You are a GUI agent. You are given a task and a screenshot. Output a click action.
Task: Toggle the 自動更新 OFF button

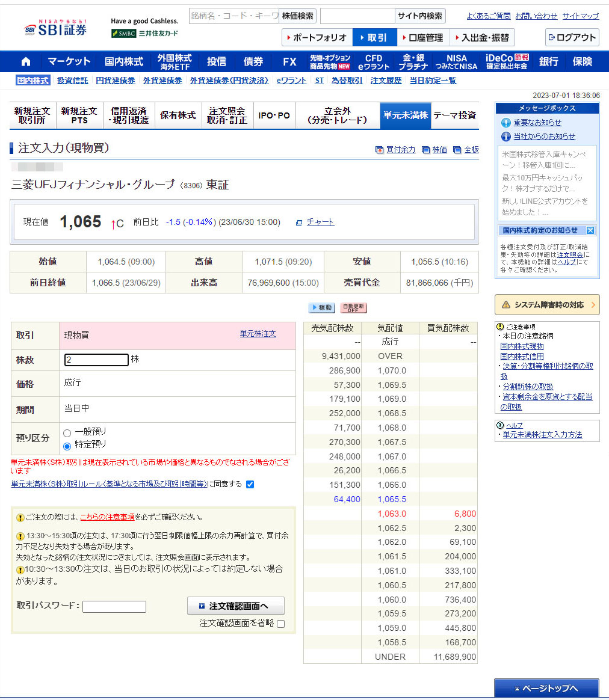[x=353, y=308]
